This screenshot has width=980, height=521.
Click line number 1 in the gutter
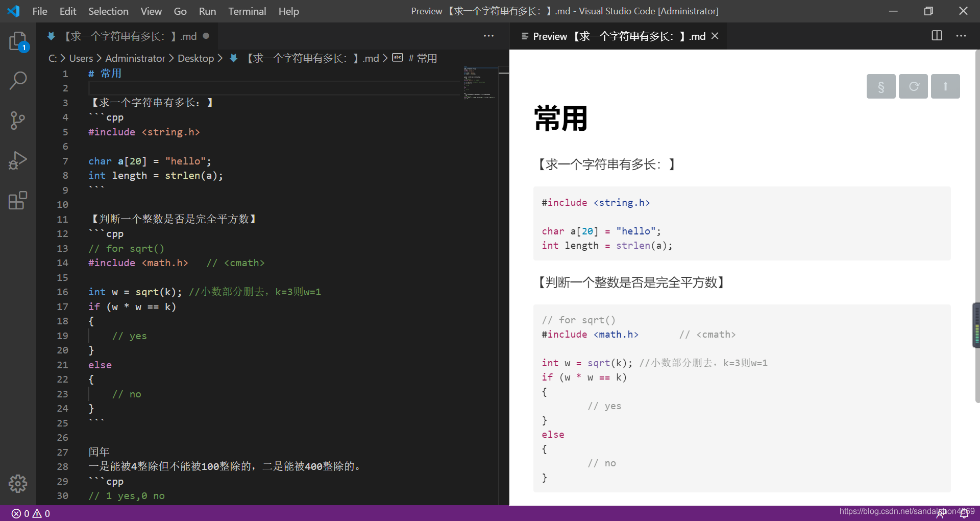65,74
